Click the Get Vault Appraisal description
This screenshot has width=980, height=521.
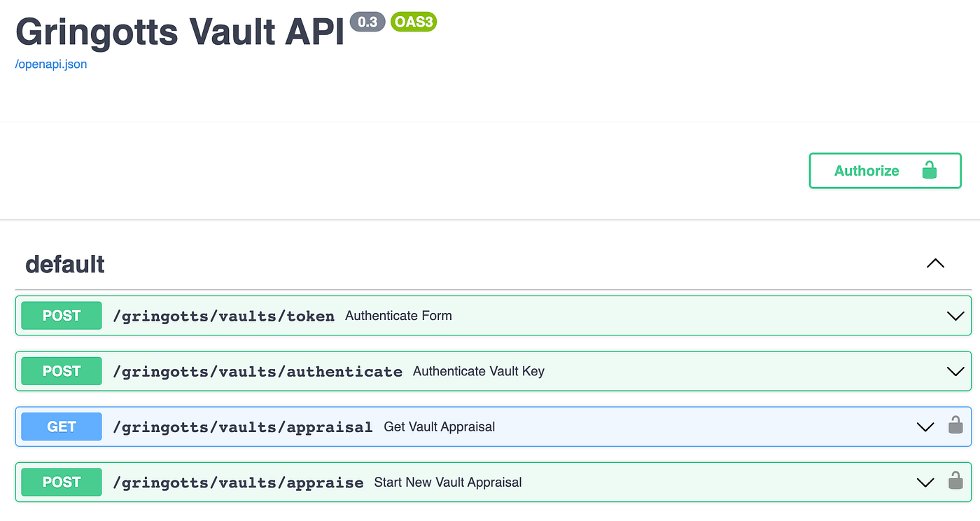pos(440,426)
